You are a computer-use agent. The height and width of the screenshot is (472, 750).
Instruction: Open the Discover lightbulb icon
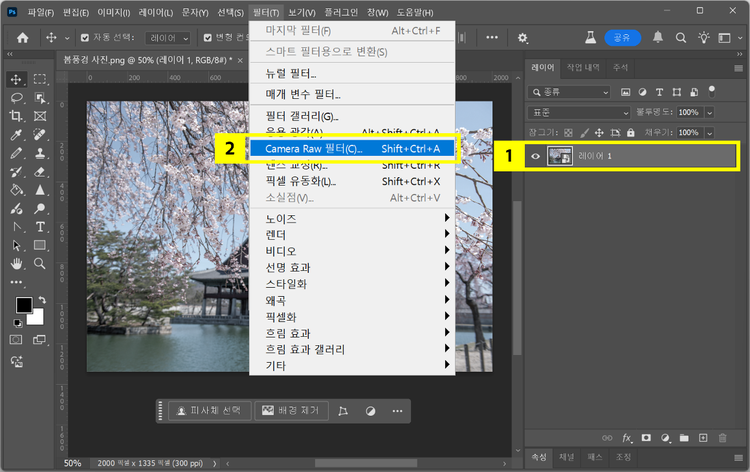tap(704, 38)
